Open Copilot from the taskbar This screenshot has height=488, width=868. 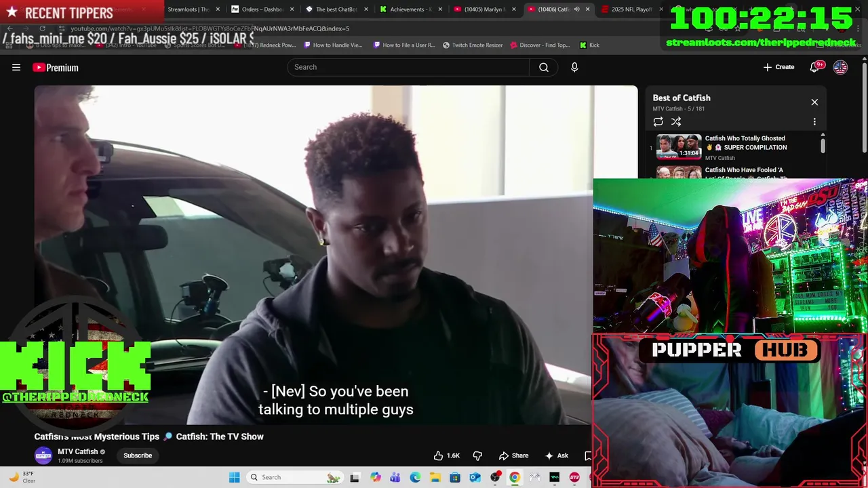375,477
